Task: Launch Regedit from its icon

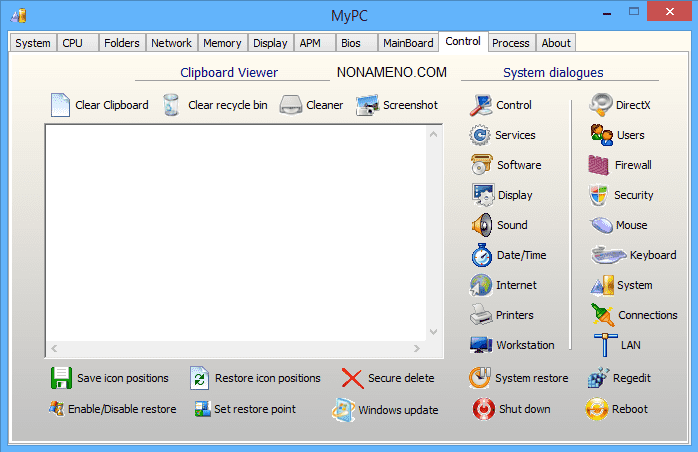Action: click(599, 378)
